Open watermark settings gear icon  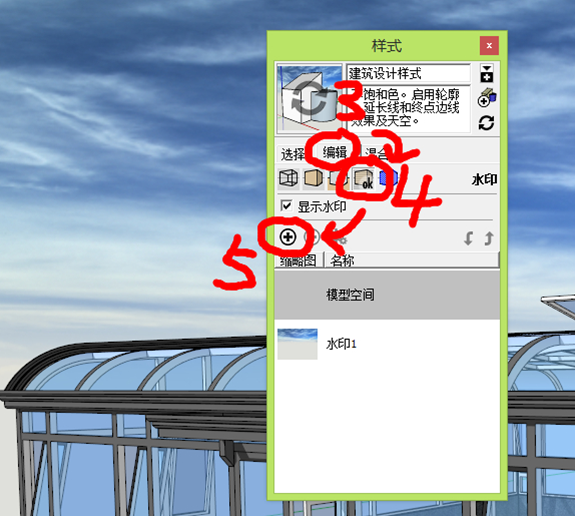[x=340, y=238]
